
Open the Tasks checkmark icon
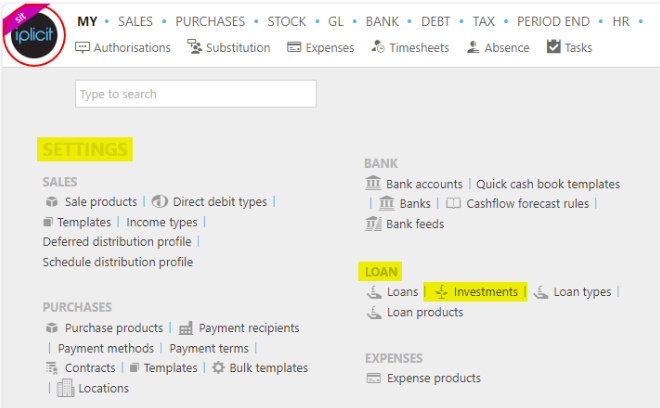click(x=554, y=46)
